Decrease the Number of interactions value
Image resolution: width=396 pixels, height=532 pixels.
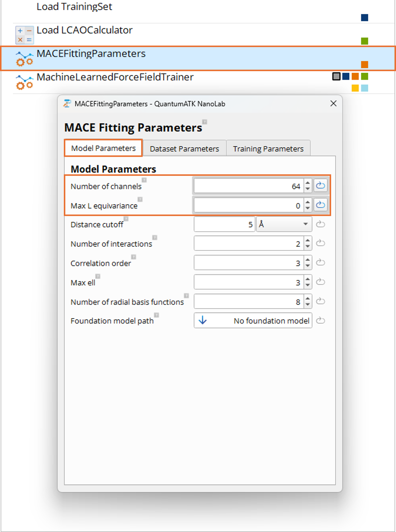click(307, 247)
